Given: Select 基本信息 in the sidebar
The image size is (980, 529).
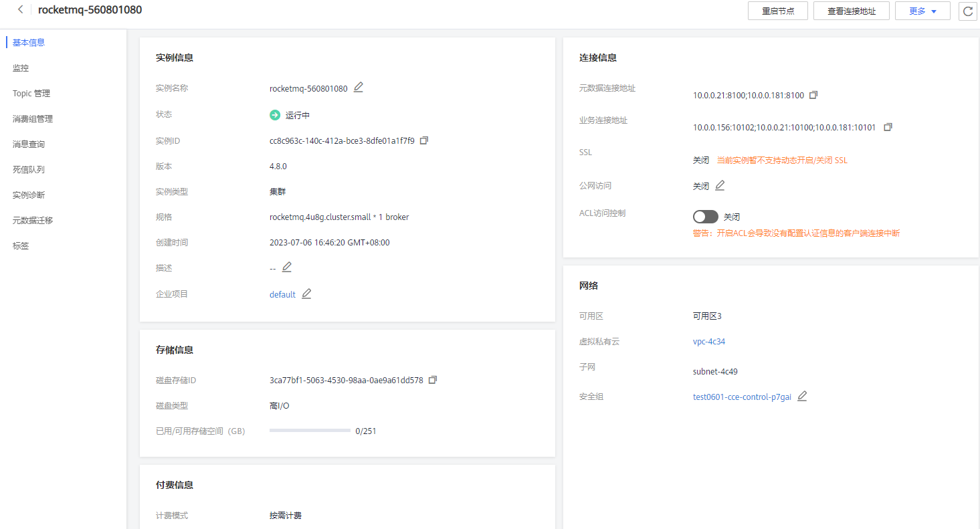Looking at the screenshot, I should [x=29, y=43].
